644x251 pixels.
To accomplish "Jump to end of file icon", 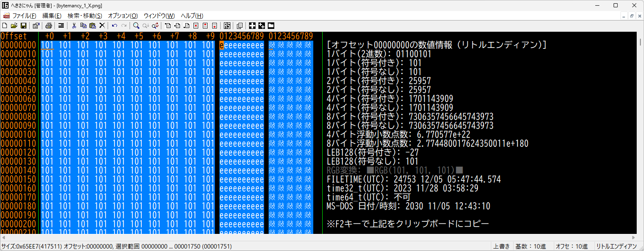I will tap(186, 26).
